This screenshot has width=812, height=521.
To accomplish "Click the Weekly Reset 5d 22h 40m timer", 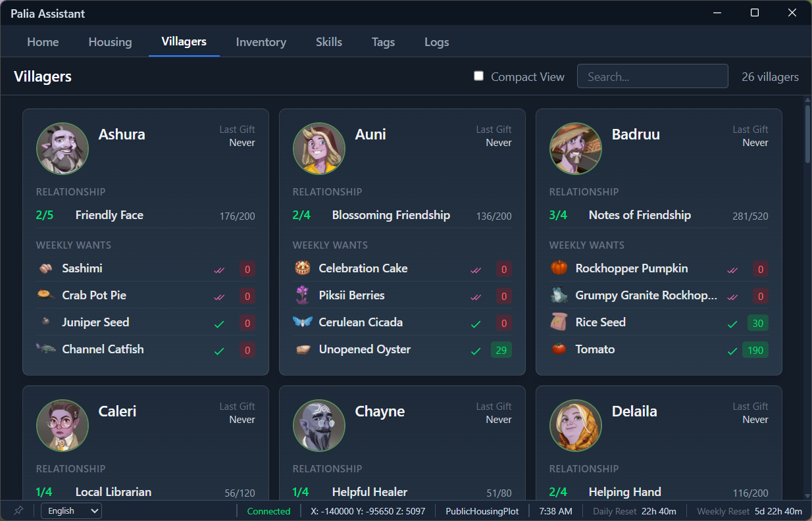I will (x=749, y=511).
